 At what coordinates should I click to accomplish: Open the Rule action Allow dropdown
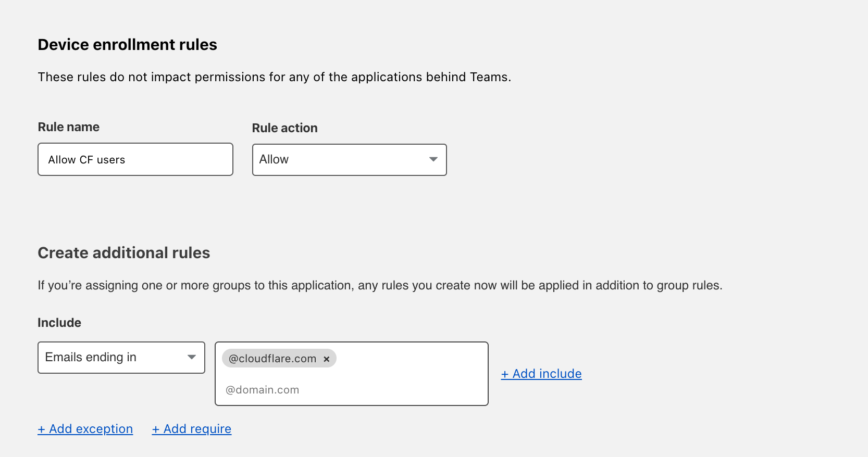tap(349, 160)
